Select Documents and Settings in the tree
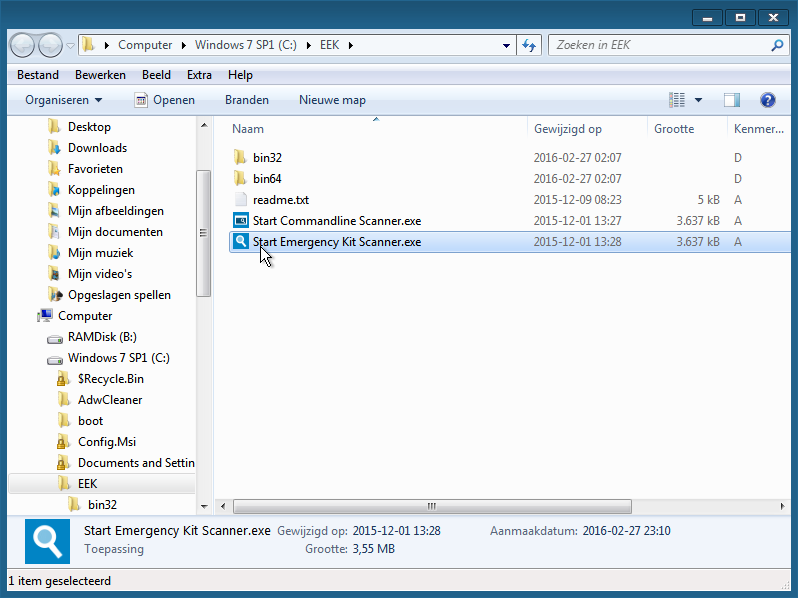The image size is (798, 598). (x=136, y=463)
